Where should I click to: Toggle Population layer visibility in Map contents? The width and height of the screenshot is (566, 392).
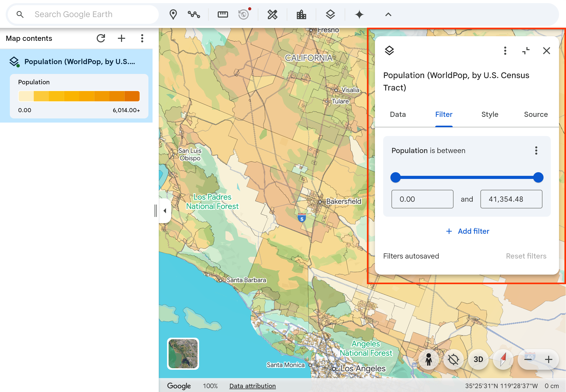[14, 62]
